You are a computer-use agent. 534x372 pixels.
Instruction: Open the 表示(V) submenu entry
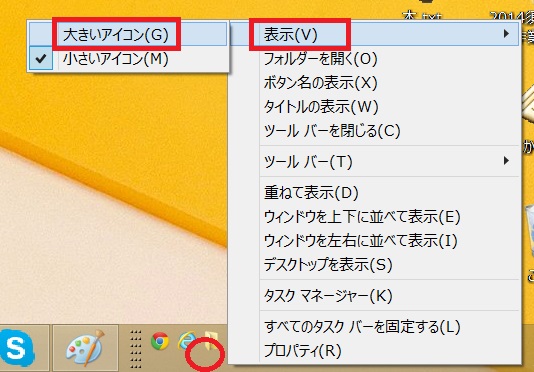[375, 34]
